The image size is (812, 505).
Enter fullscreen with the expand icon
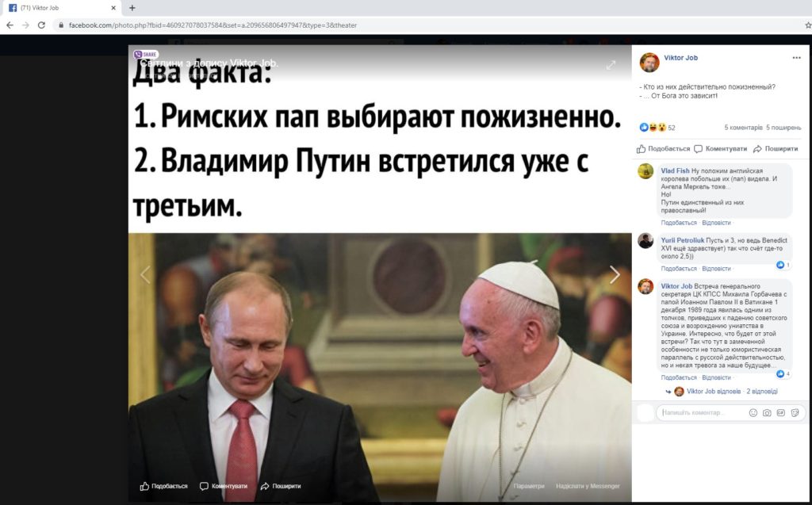coord(611,65)
